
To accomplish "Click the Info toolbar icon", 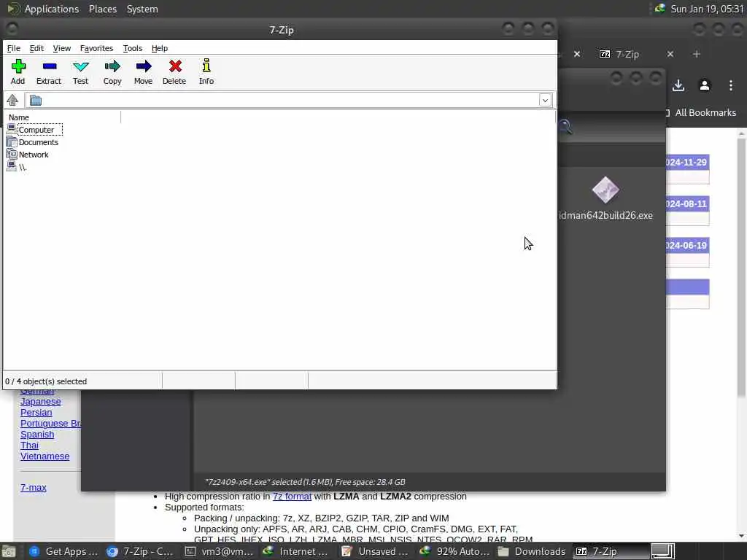I will pyautogui.click(x=206, y=72).
